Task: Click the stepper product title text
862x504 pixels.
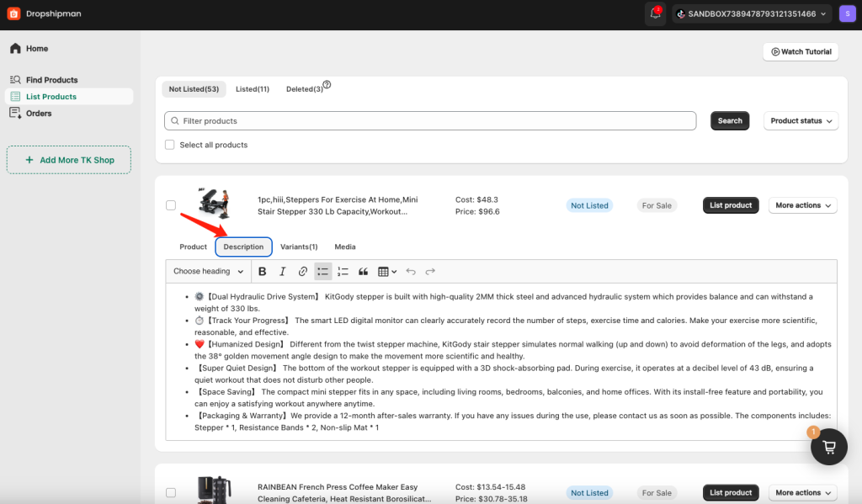Action: coord(338,205)
